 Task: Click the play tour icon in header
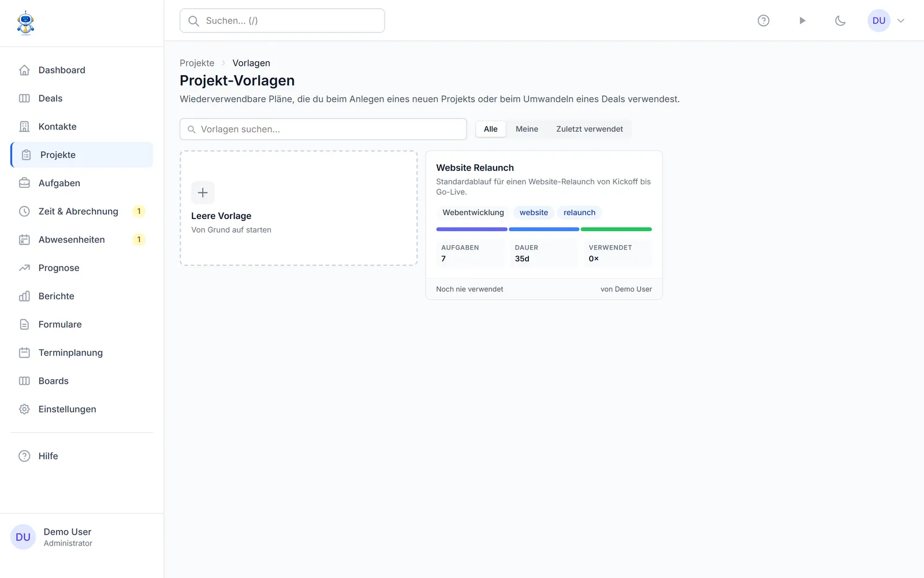click(802, 21)
